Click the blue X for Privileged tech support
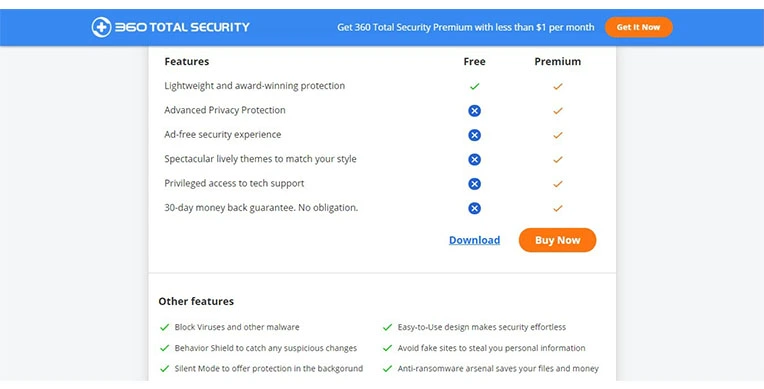 pyautogui.click(x=474, y=184)
